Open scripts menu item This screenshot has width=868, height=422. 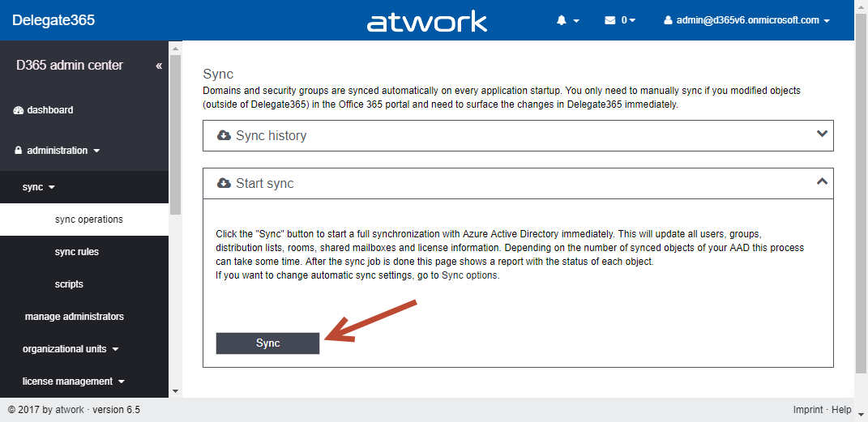click(x=69, y=284)
